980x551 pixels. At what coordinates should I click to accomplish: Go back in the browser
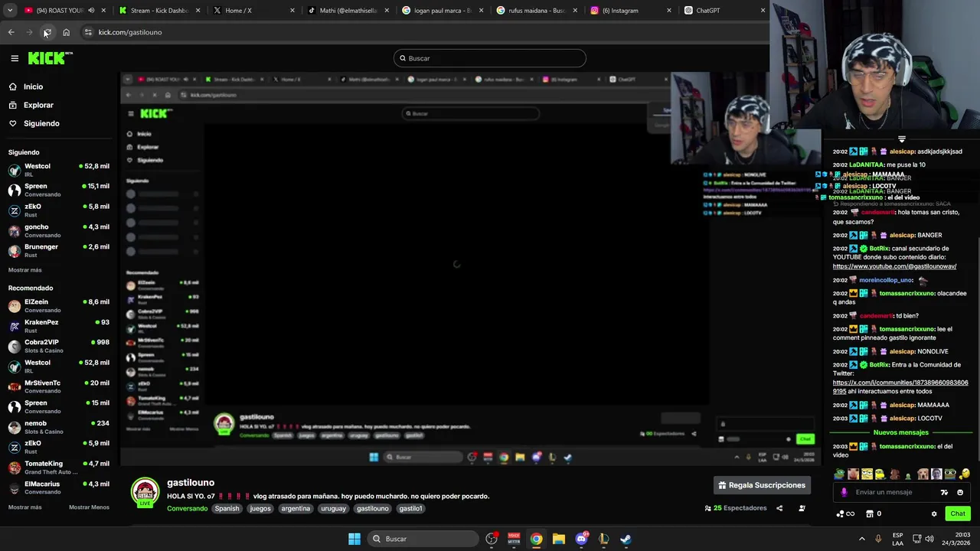click(11, 32)
